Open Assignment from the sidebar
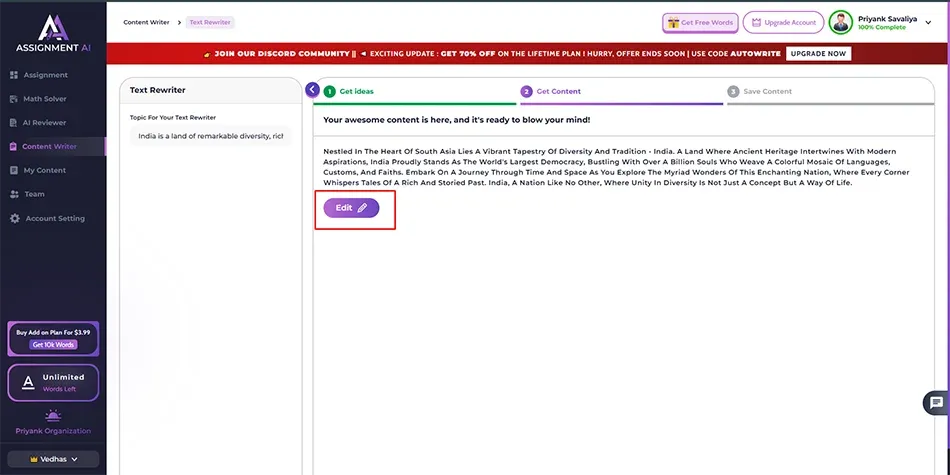The image size is (950, 475). [45, 75]
